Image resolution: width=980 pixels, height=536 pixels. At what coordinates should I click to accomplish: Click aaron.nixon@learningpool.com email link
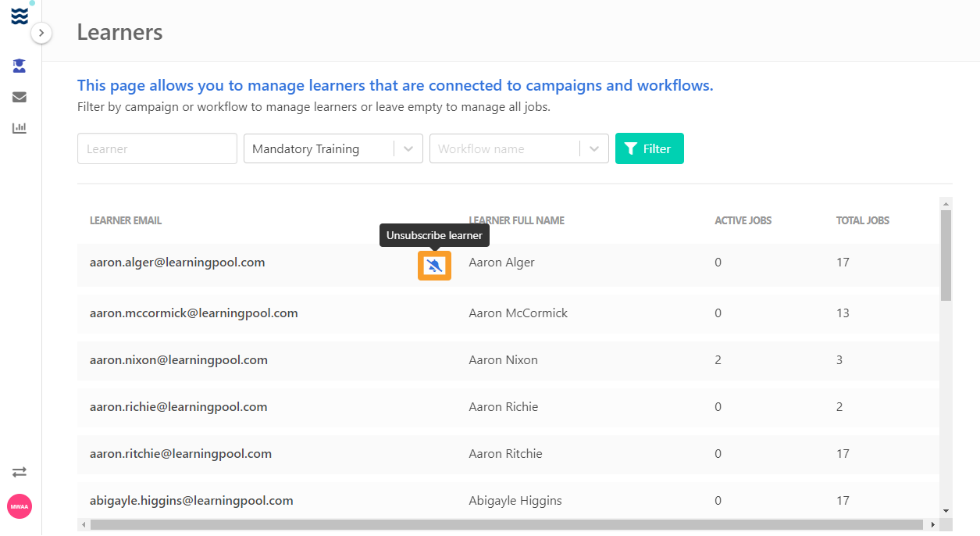[x=179, y=359]
